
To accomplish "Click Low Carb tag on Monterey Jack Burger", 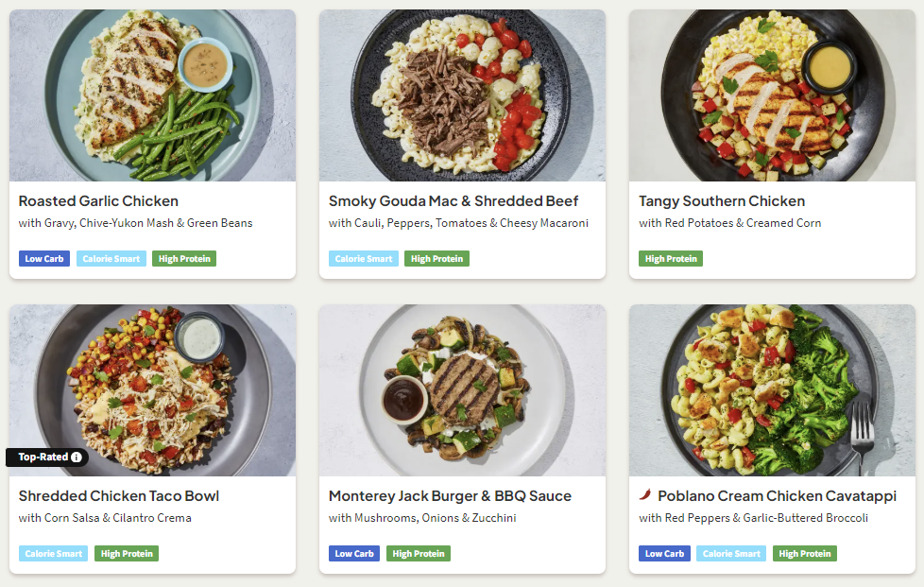I will point(354,554).
